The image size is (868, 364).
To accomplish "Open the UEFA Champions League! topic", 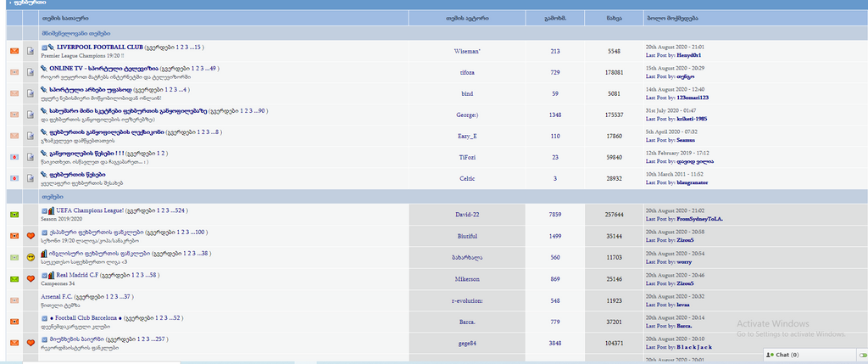I will point(90,211).
